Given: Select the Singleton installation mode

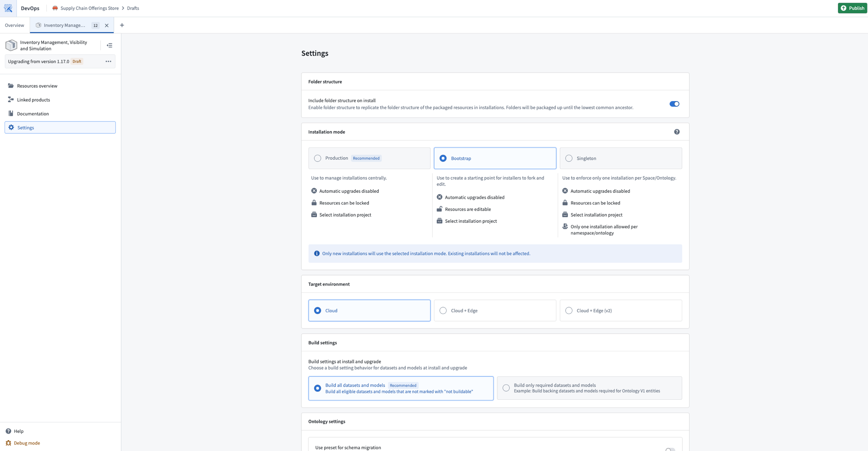Looking at the screenshot, I should pyautogui.click(x=621, y=158).
